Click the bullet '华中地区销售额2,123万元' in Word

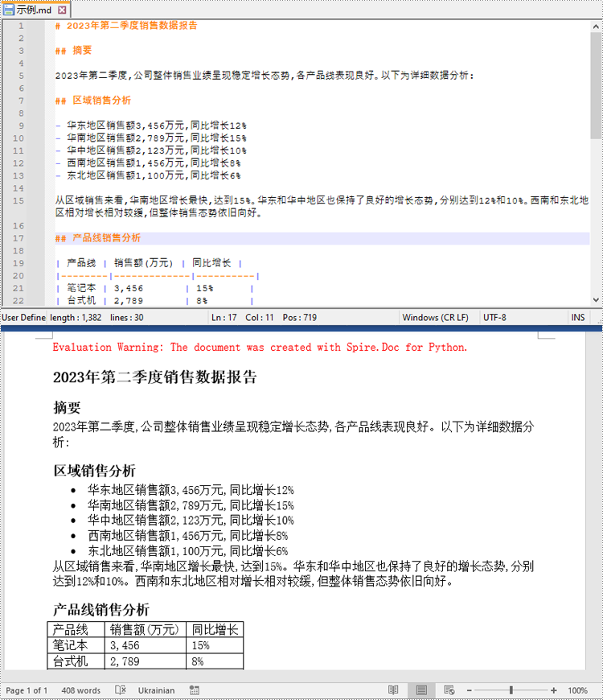191,520
